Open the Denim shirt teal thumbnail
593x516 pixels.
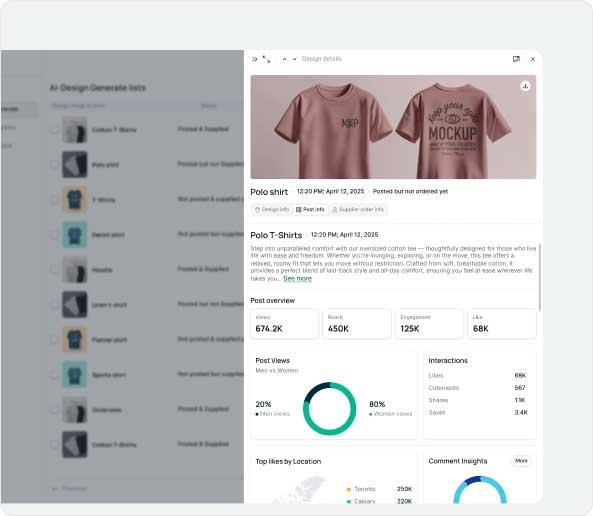click(x=75, y=235)
